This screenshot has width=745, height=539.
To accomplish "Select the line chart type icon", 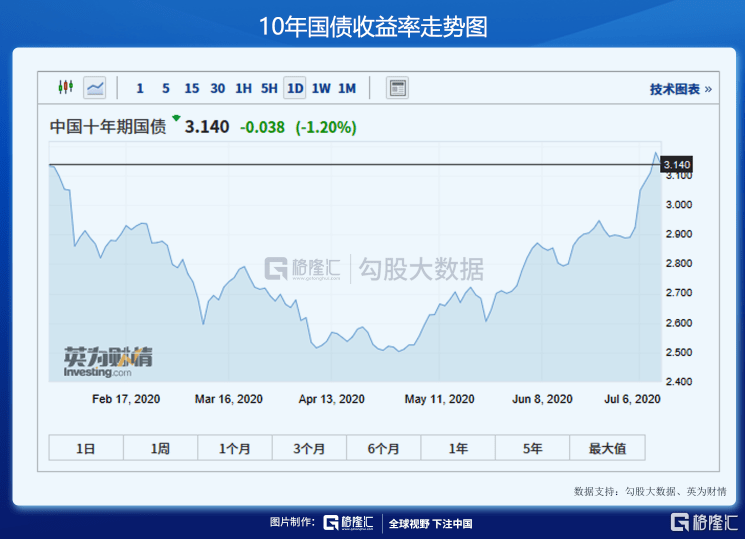I will click(x=95, y=88).
